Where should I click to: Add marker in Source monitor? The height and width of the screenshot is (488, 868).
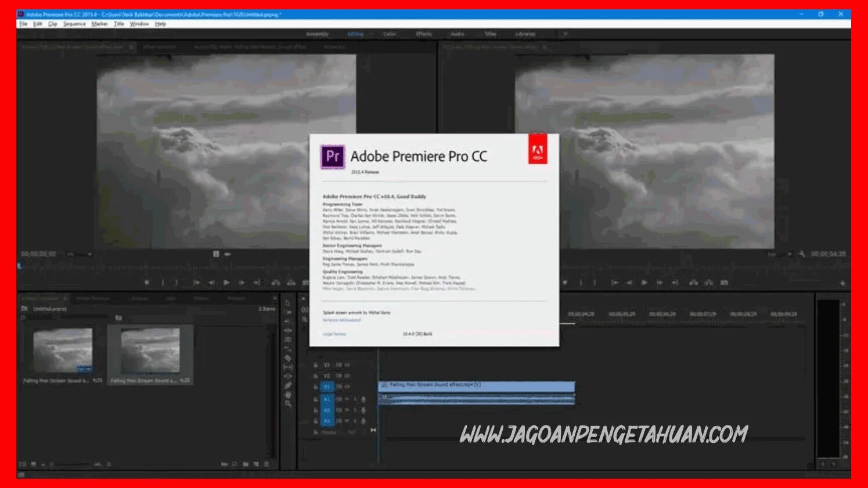146,283
